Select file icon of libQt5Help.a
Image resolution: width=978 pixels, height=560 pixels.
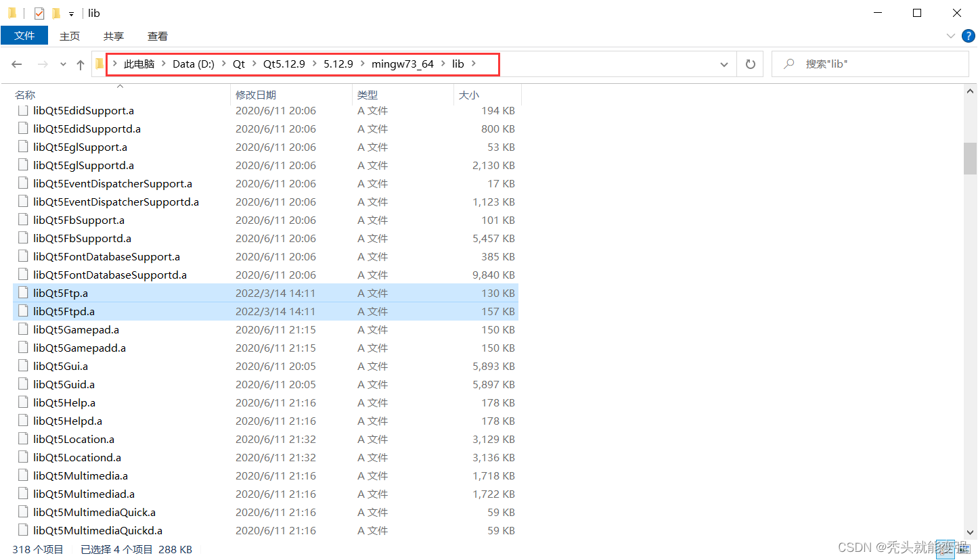24,402
